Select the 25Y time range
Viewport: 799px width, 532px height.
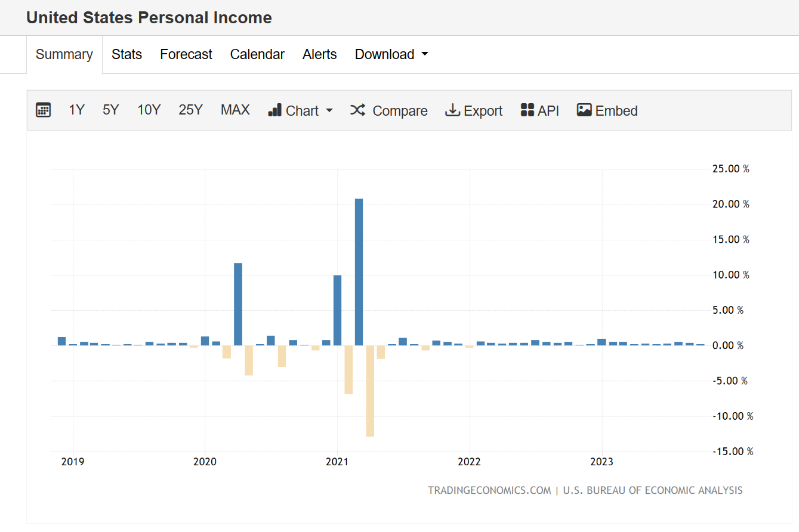click(x=190, y=110)
